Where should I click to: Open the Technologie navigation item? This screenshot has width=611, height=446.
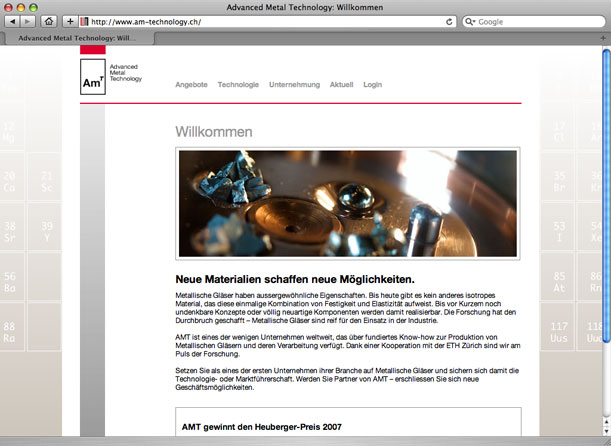click(x=238, y=85)
